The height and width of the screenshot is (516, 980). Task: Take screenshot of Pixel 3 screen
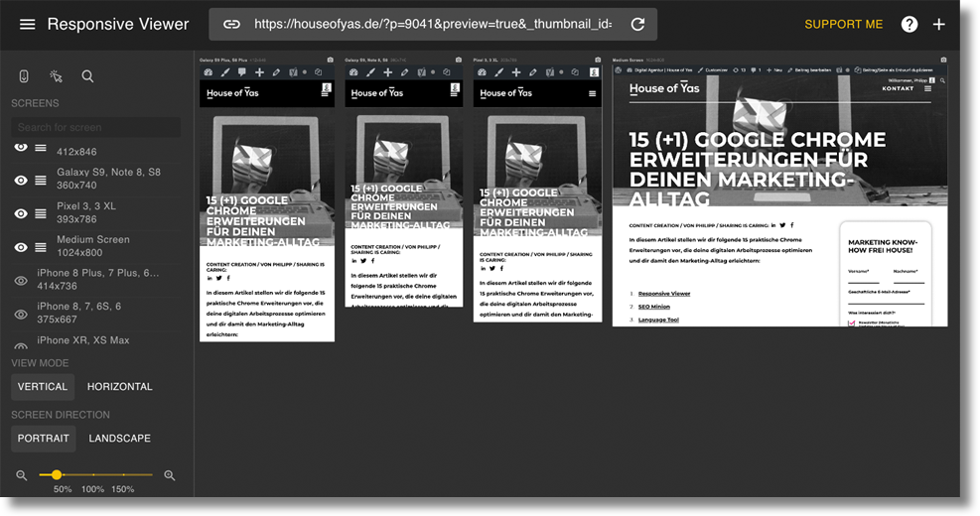[598, 60]
